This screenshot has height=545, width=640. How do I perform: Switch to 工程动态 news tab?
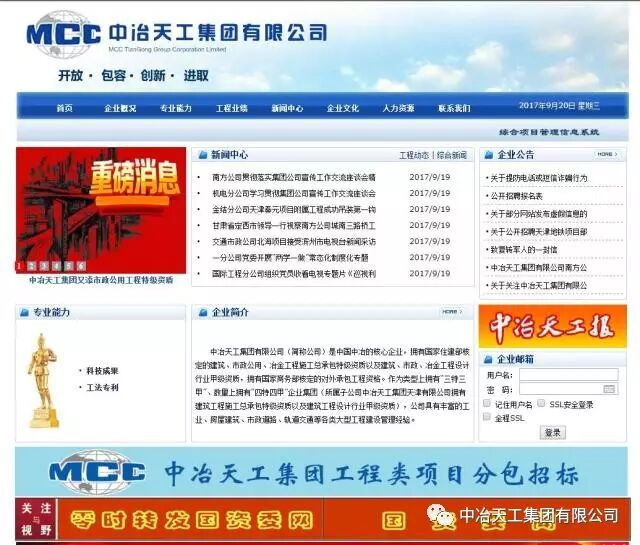coord(414,155)
